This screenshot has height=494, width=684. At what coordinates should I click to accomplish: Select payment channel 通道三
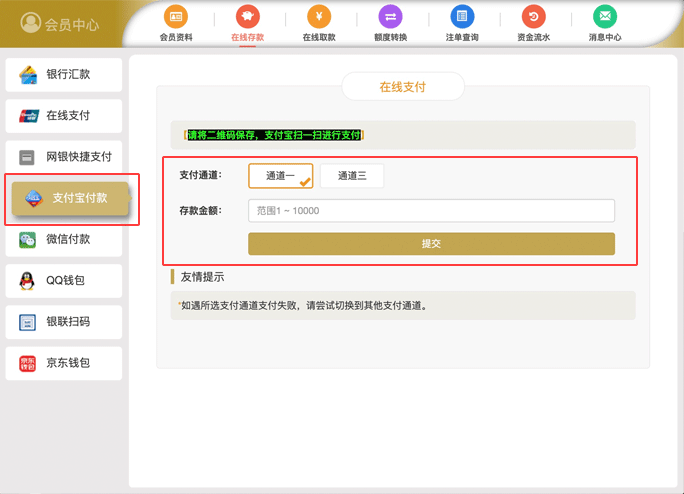tap(352, 176)
